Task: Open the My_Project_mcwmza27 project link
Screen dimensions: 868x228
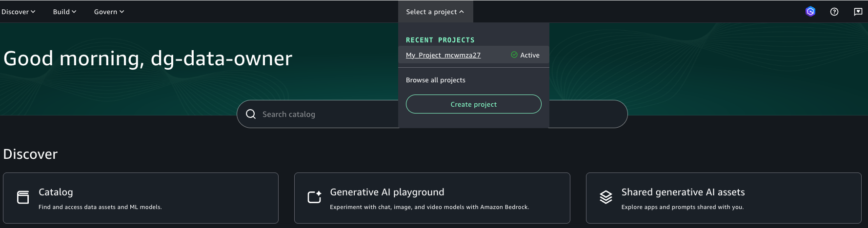Action: 443,55
